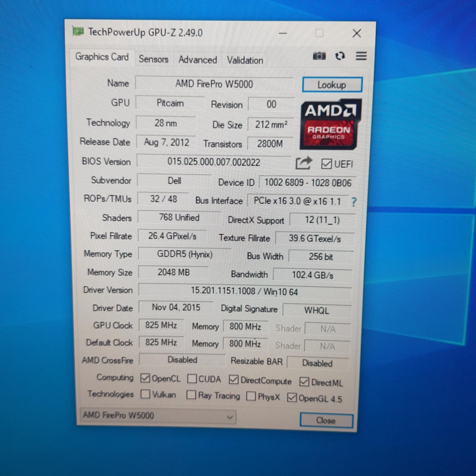Image resolution: width=476 pixels, height=476 pixels.
Task: Toggle the UEFI checkbox
Action: coord(326,164)
